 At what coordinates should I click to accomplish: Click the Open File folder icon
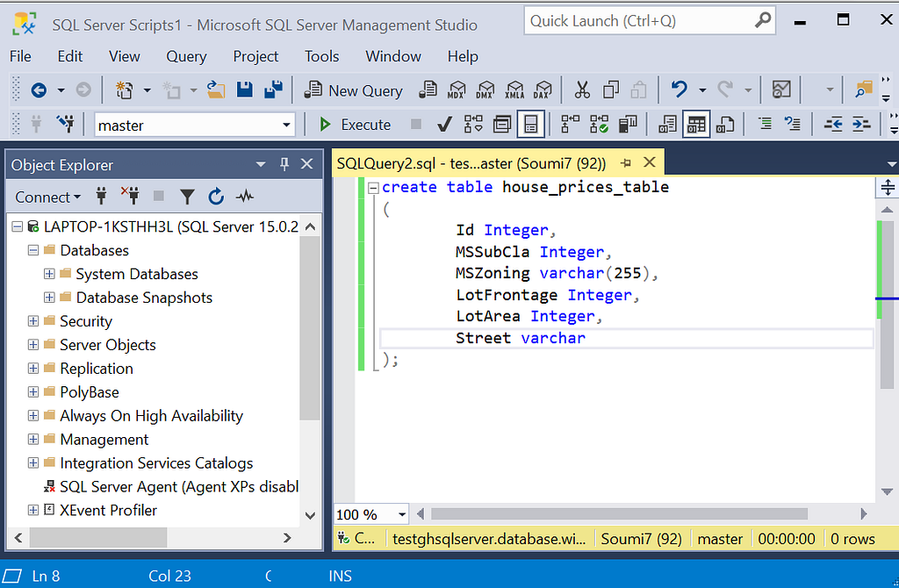click(x=216, y=90)
